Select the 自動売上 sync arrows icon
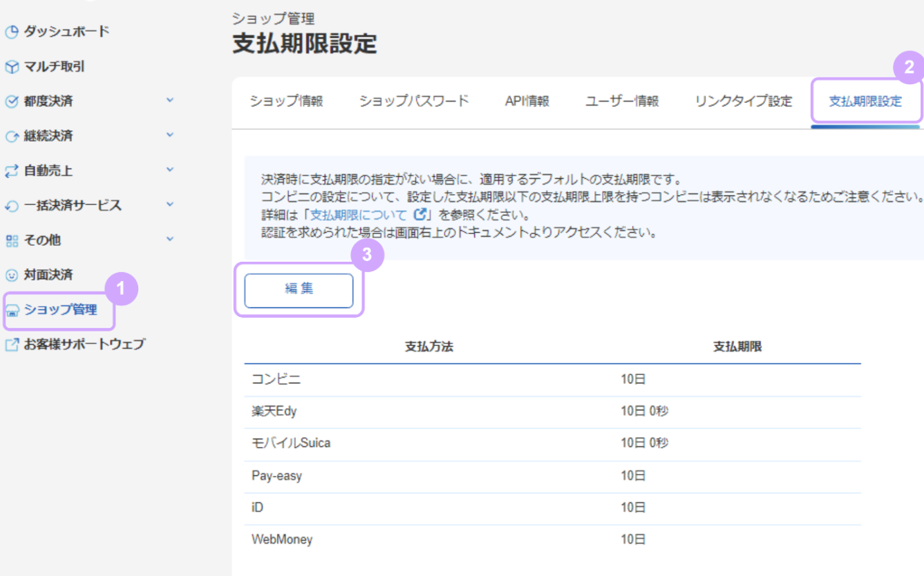Viewport: 924px width, 576px height. 12,169
